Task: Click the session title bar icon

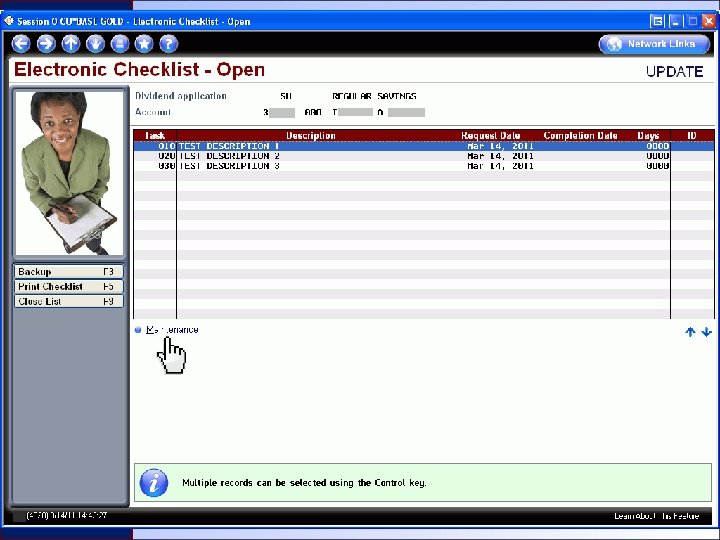Action: pyautogui.click(x=9, y=21)
